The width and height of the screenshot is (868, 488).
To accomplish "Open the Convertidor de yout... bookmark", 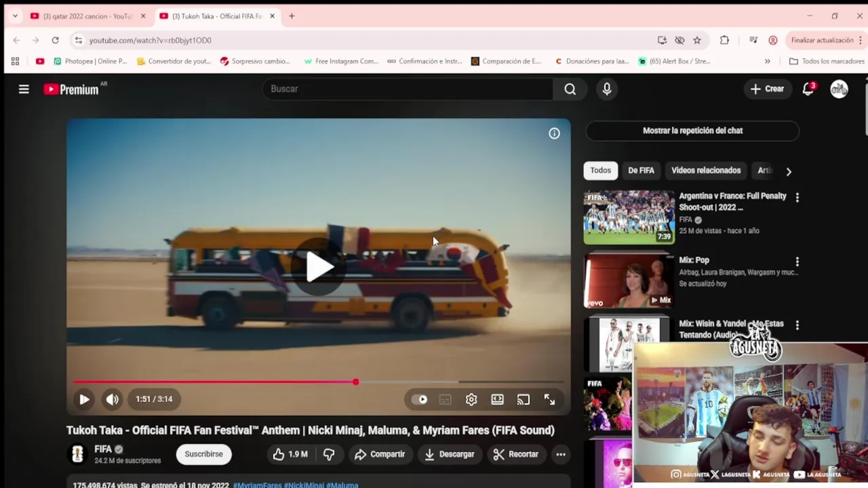I will tap(174, 61).
